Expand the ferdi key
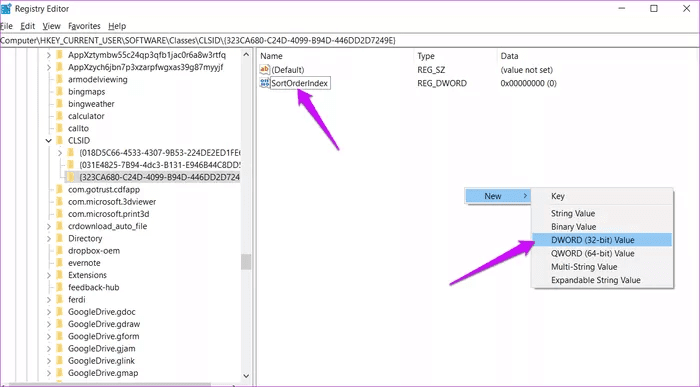Viewport: 700px width, 387px height. (49, 300)
